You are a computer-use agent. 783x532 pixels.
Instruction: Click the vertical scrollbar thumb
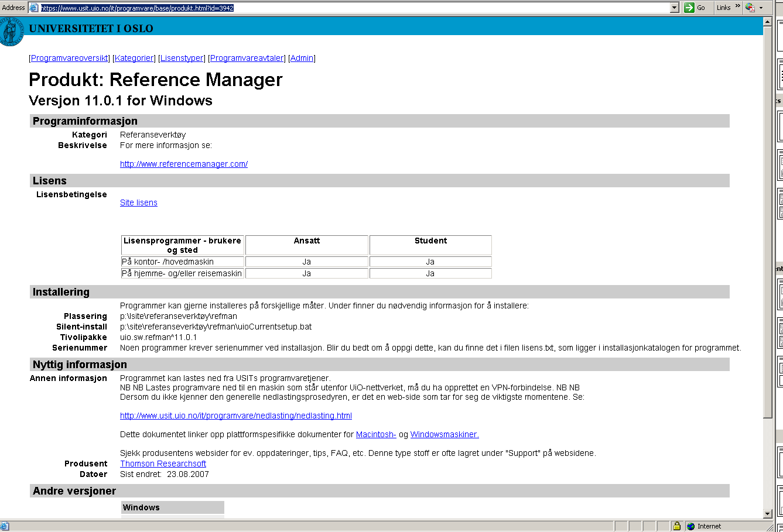768,222
